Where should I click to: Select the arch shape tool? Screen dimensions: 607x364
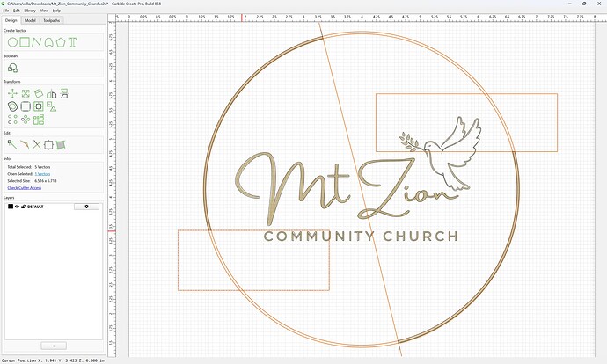click(x=48, y=42)
